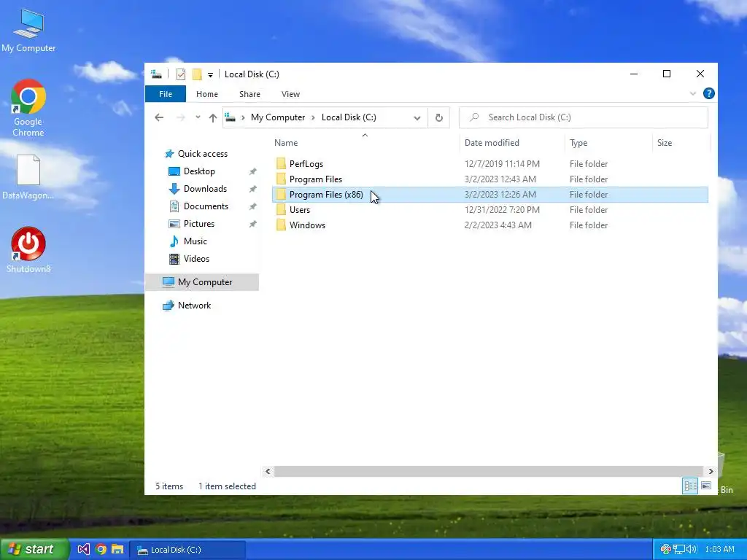
Task: Click Local Disk (C:) in address breadcrumb
Action: [349, 117]
